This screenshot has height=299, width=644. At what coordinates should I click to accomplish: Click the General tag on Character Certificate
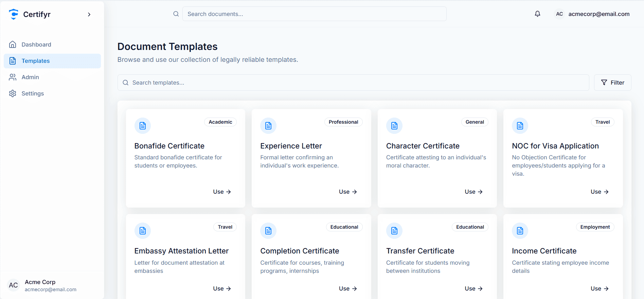coord(475,122)
